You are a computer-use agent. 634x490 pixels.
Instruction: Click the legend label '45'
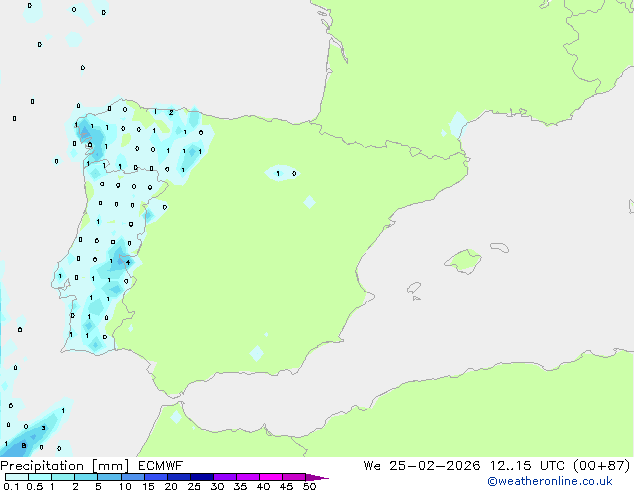click(x=286, y=486)
